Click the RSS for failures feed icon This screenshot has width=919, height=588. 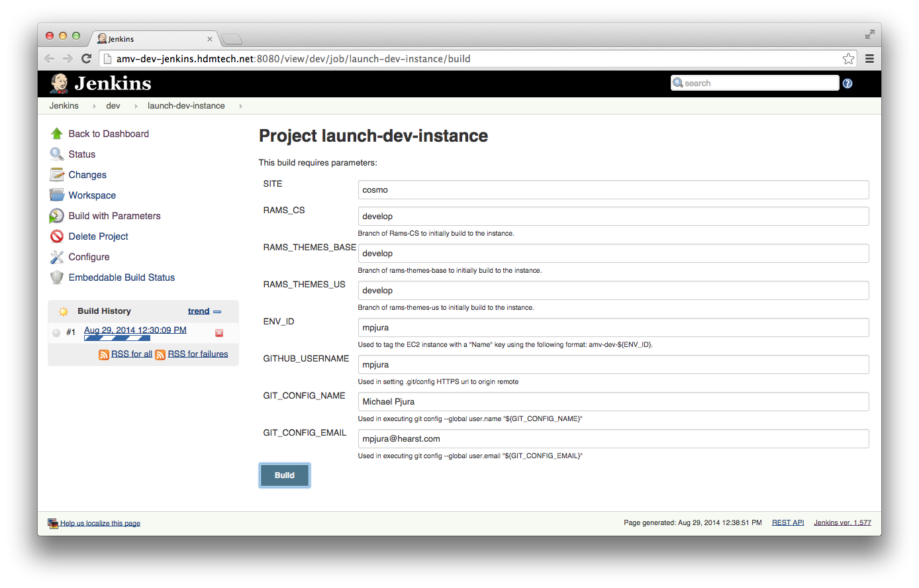point(160,355)
